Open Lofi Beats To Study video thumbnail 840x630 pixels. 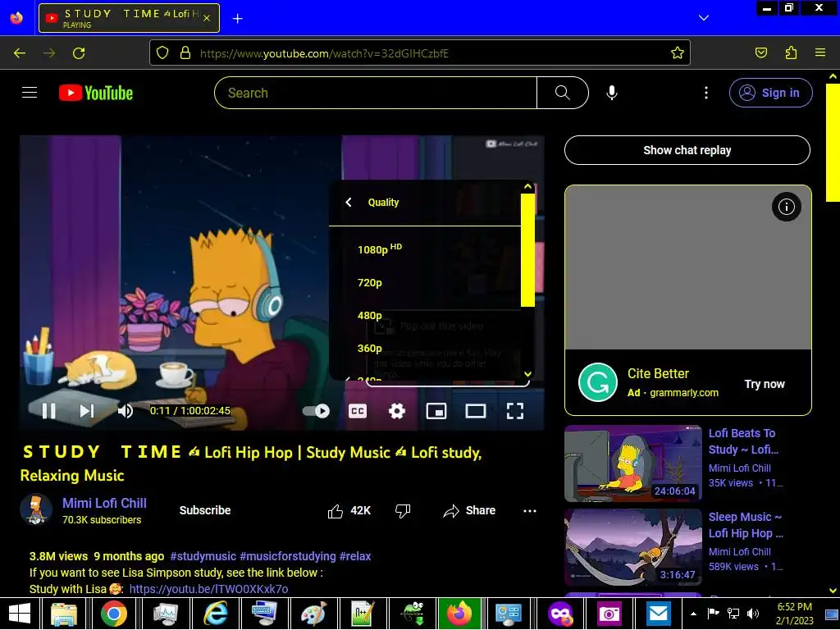(632, 463)
